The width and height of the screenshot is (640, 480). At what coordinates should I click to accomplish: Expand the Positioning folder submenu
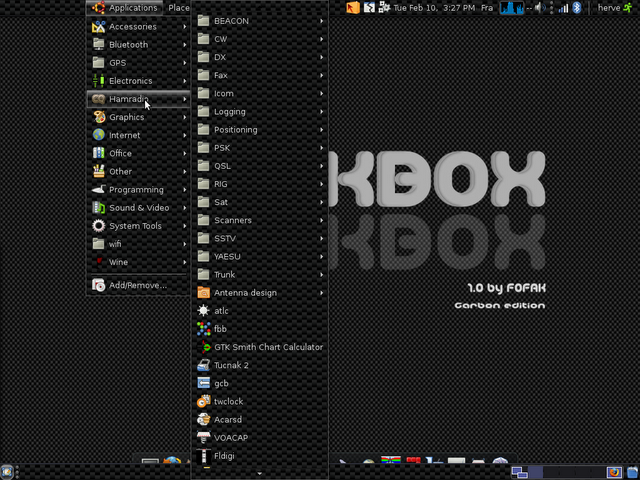pyautogui.click(x=260, y=130)
